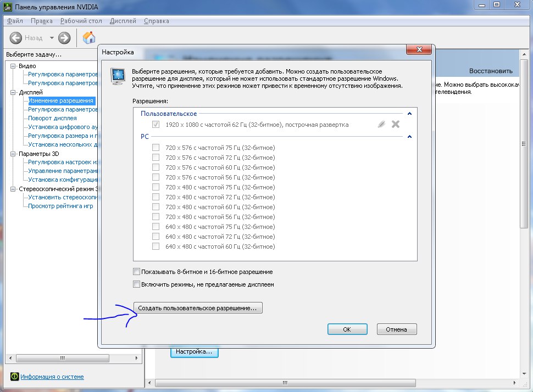Collapse the Параметры 3D tree node
533x392 pixels.
13,154
